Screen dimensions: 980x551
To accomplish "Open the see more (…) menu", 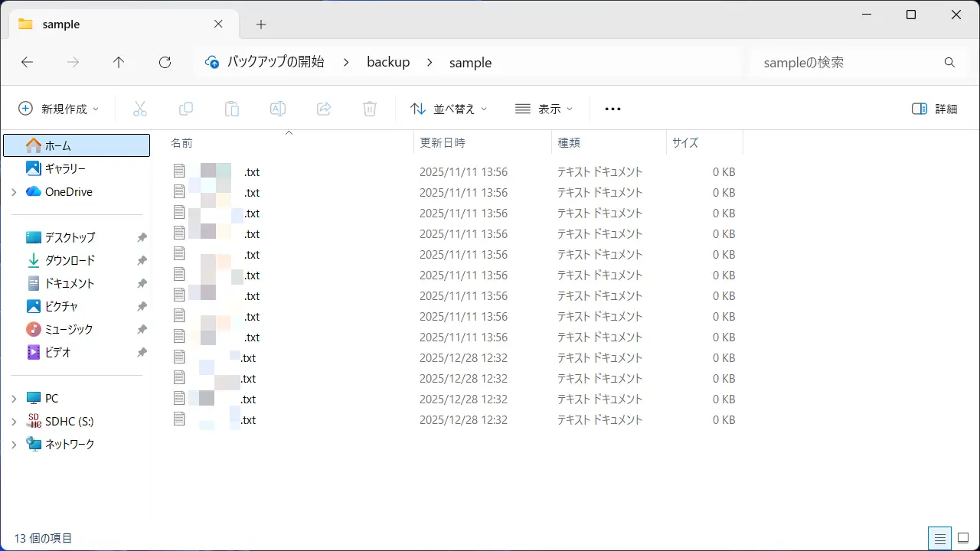I will pos(612,108).
